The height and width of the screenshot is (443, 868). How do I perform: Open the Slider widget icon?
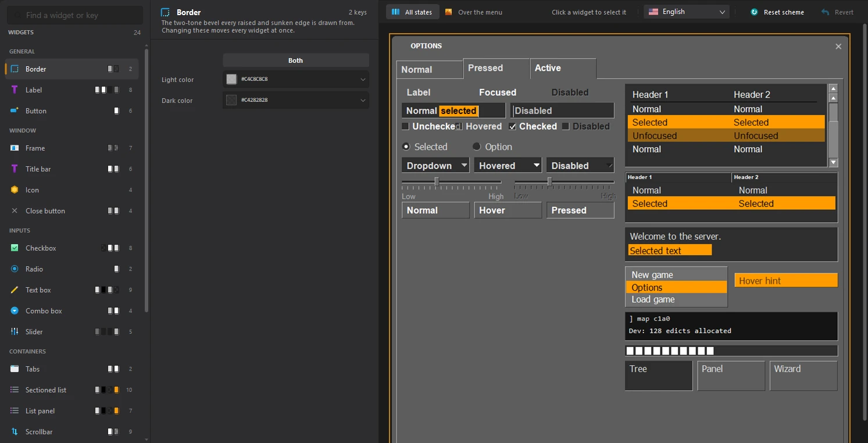tap(15, 331)
